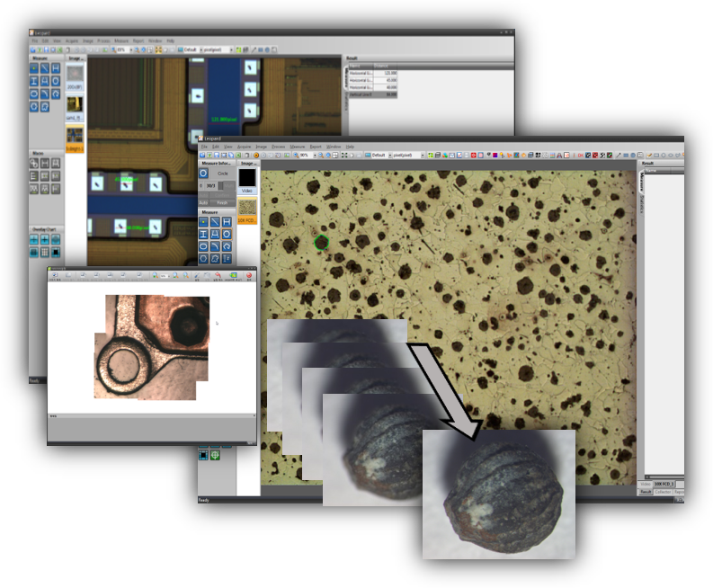Select the Point measure tool in front Leopard window
Image resolution: width=713 pixels, height=588 pixels.
(203, 221)
